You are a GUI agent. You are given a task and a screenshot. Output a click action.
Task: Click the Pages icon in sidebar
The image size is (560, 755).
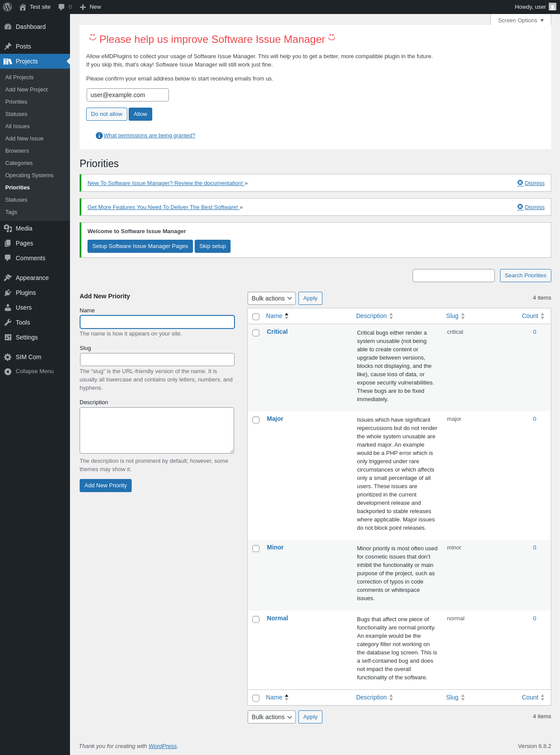8,243
